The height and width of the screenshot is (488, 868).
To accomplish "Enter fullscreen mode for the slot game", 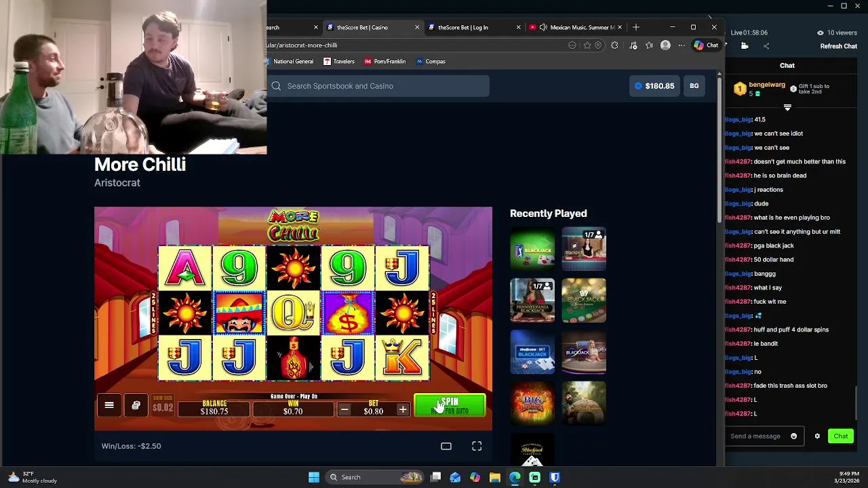I will 477,446.
